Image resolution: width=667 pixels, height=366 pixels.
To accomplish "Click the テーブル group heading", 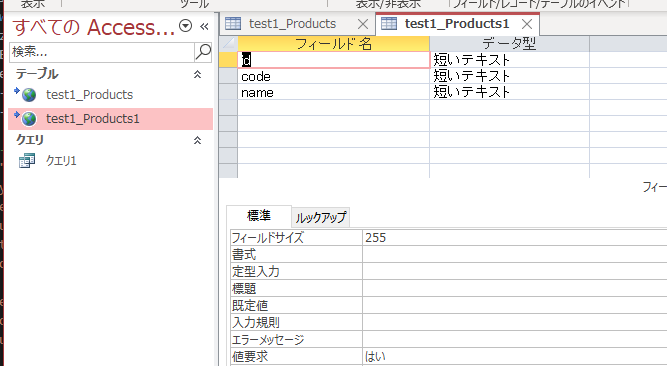I will (x=37, y=74).
